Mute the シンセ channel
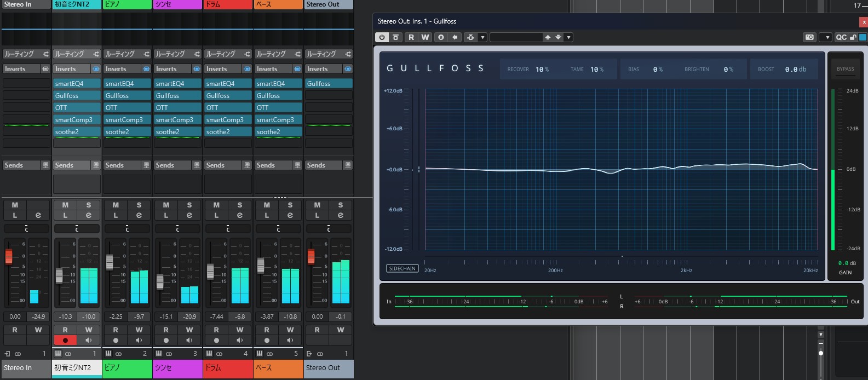Viewport: 868px width, 380px height. pos(166,205)
